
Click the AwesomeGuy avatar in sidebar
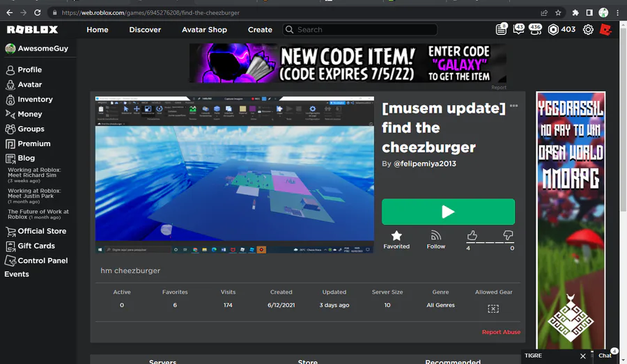coord(10,48)
